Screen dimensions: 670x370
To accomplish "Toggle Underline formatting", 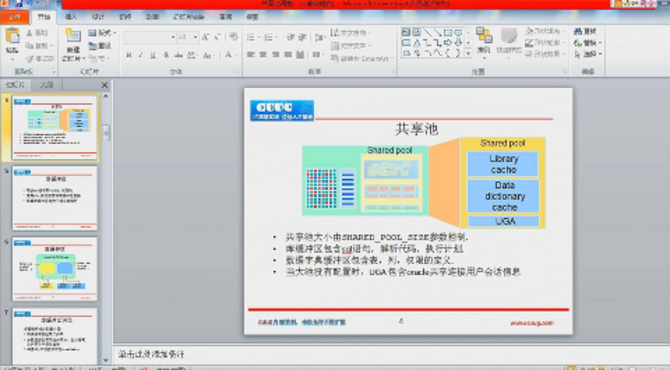I will (x=153, y=55).
